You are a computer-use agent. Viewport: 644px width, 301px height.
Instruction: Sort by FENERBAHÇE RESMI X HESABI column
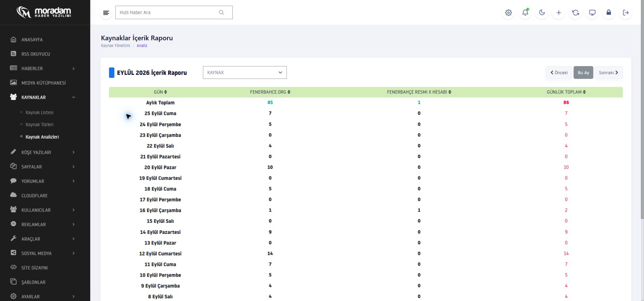click(x=419, y=92)
